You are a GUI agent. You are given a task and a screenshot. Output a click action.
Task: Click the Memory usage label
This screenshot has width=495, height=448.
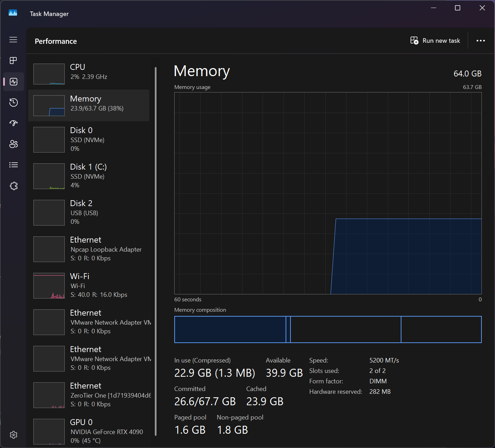[192, 87]
